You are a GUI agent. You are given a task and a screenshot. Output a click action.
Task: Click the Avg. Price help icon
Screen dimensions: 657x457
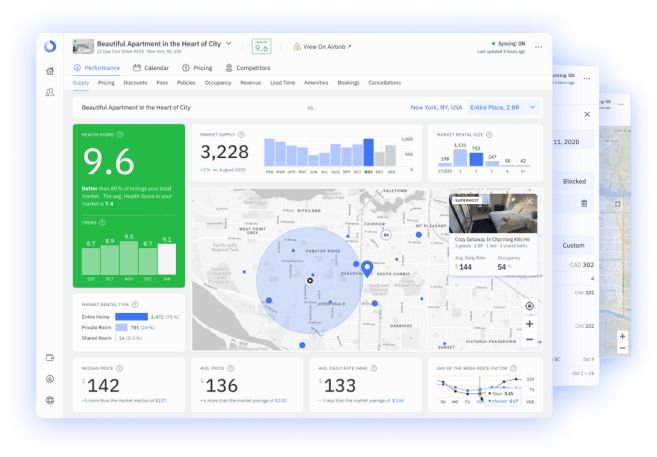(x=230, y=368)
